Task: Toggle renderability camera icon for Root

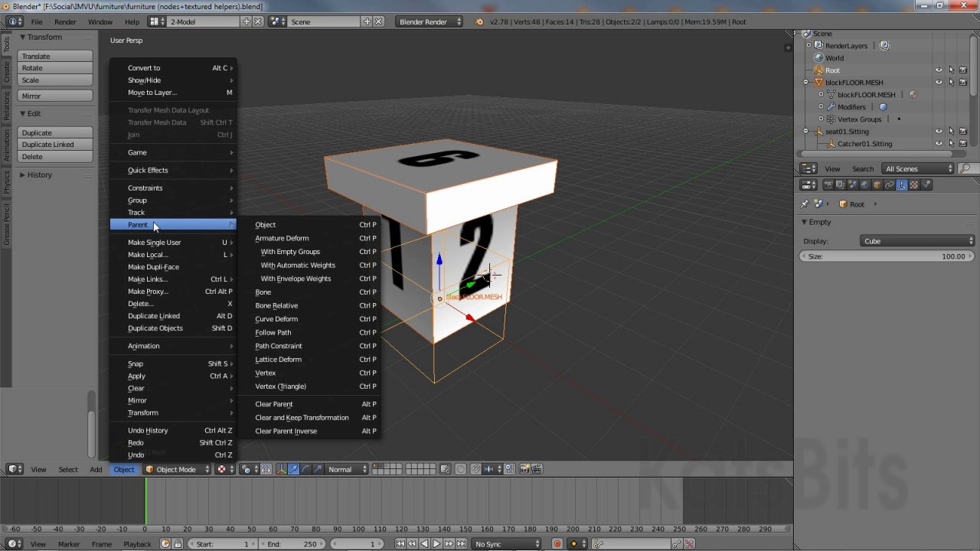Action: (x=963, y=70)
